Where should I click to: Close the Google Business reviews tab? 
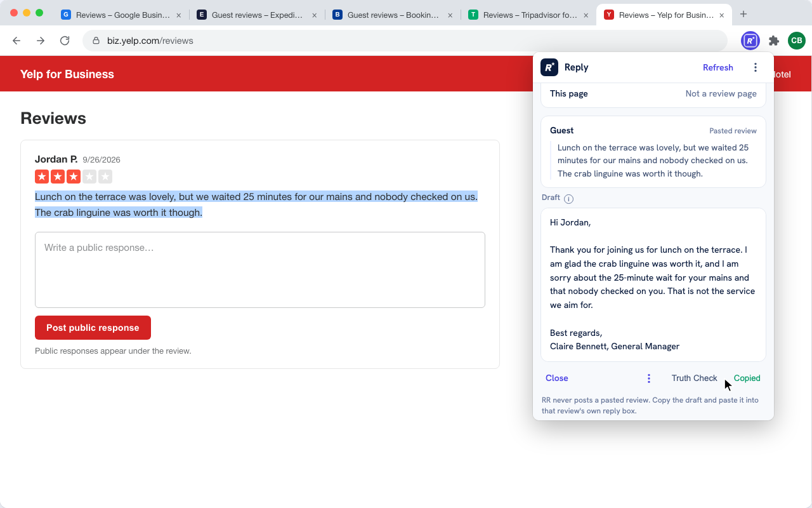point(178,15)
